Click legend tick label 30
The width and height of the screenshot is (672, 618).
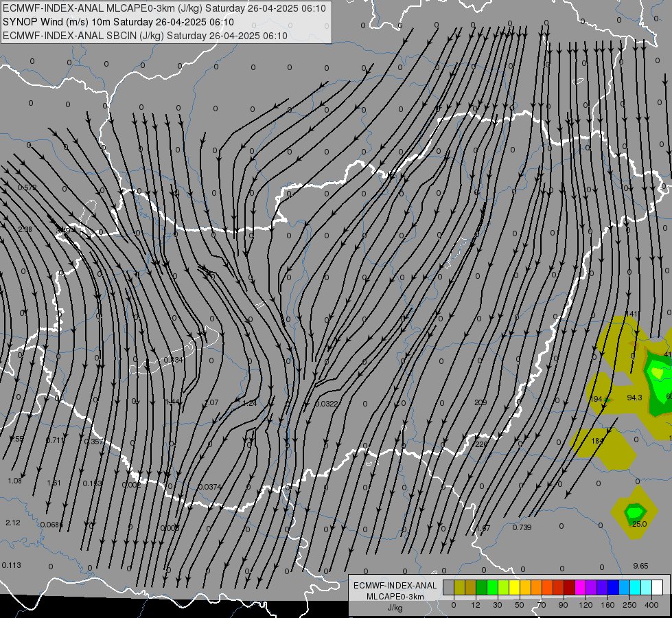click(x=498, y=605)
